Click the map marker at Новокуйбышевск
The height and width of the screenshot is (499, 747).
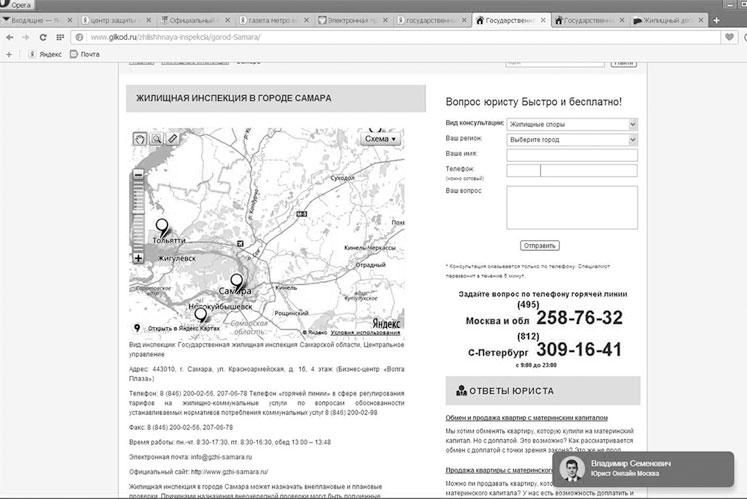pos(201,316)
